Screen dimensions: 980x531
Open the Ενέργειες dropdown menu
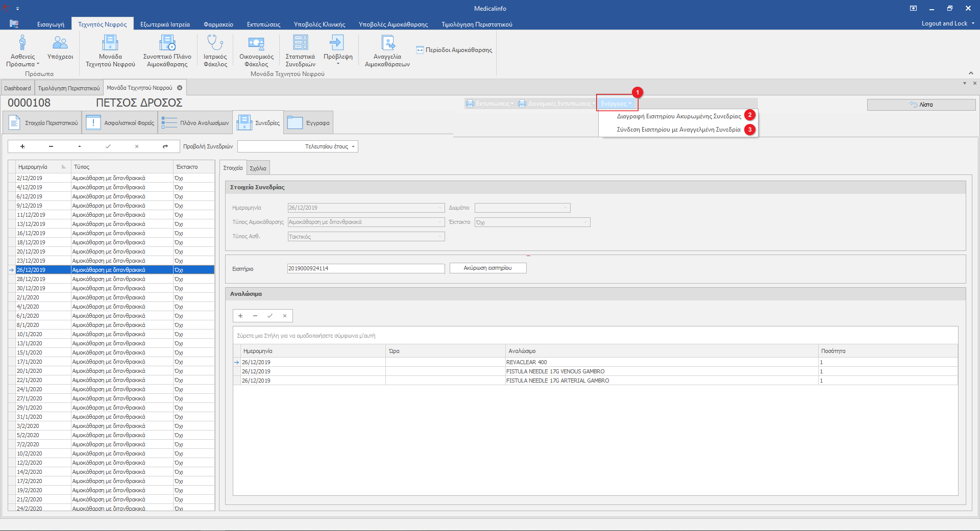(616, 104)
